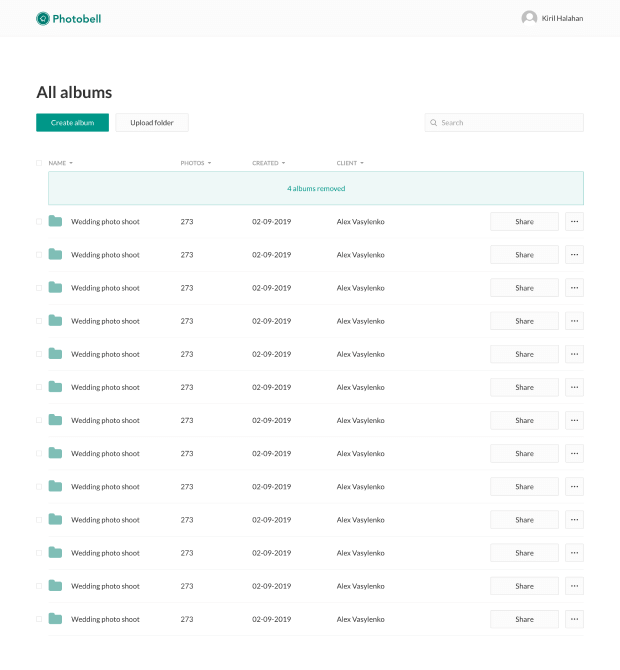The image size is (620, 670).
Task: Click 'Alex Vasylenko' client in the last row
Action: (x=360, y=619)
